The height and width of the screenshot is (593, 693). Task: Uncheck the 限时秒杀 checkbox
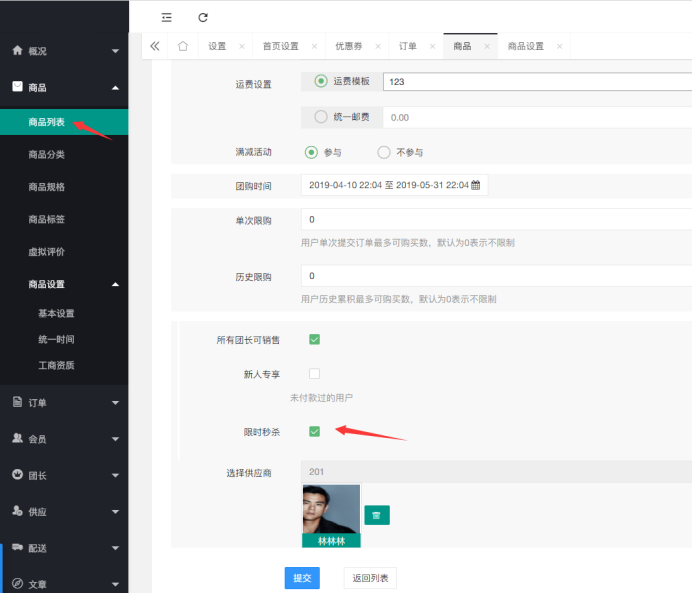(x=314, y=431)
